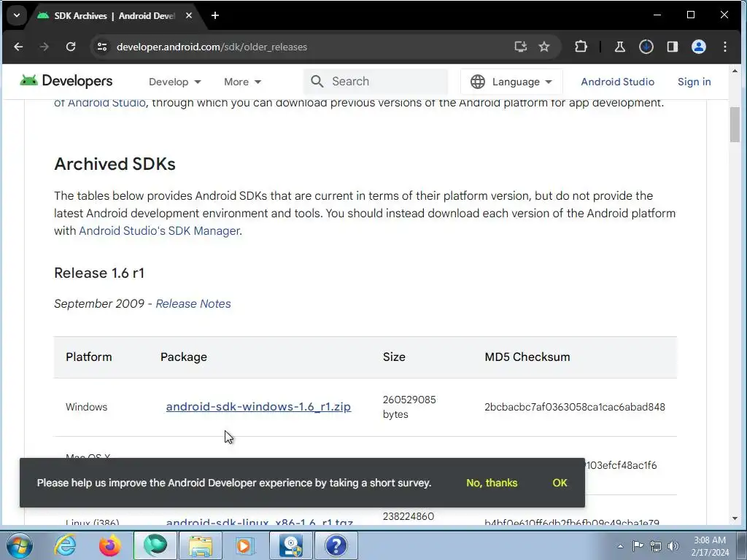Image resolution: width=747 pixels, height=560 pixels.
Task: Click the page scrollbar thumb
Action: pyautogui.click(x=735, y=125)
